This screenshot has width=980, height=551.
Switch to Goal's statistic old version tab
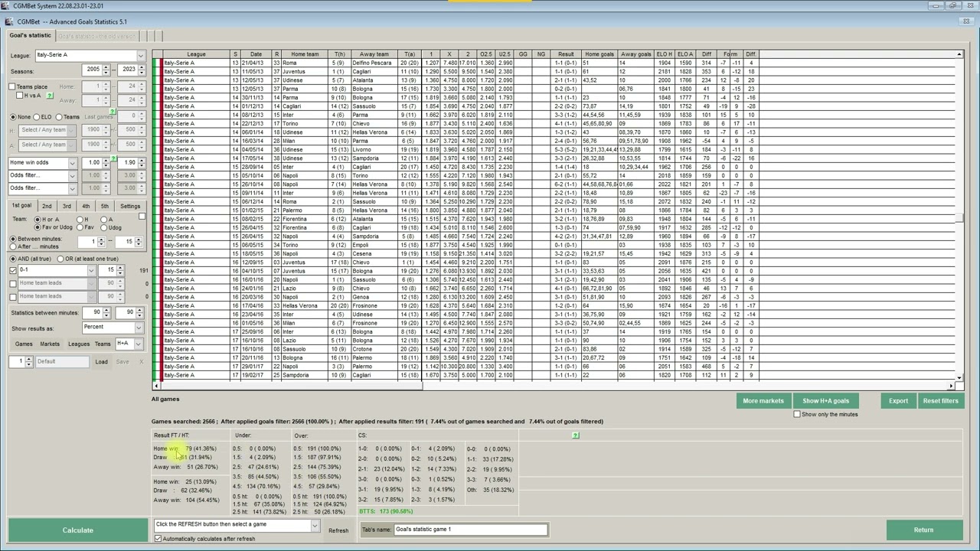click(97, 36)
